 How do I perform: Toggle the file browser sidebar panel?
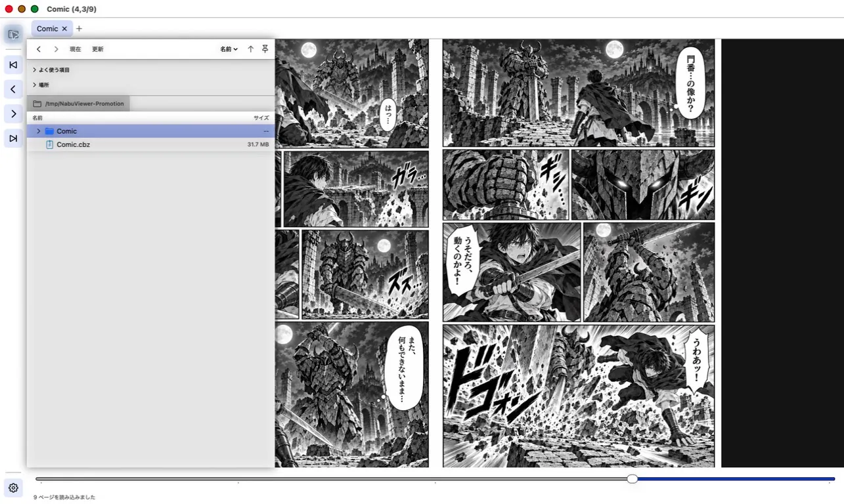coord(13,34)
